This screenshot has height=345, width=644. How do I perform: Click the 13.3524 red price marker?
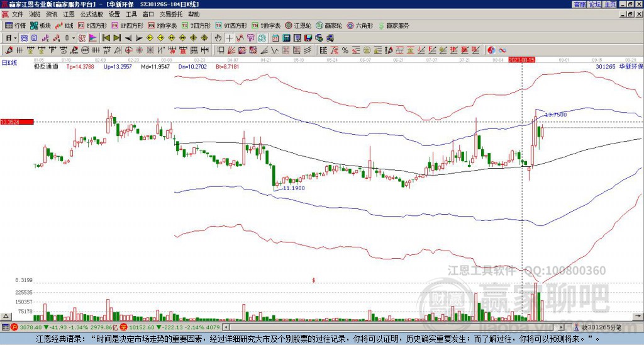pyautogui.click(x=17, y=122)
